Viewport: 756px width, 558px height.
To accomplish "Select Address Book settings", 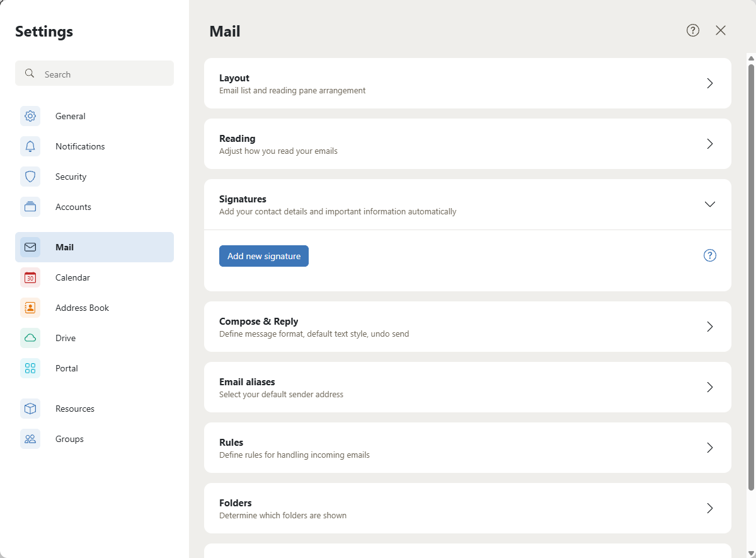I will (x=94, y=308).
